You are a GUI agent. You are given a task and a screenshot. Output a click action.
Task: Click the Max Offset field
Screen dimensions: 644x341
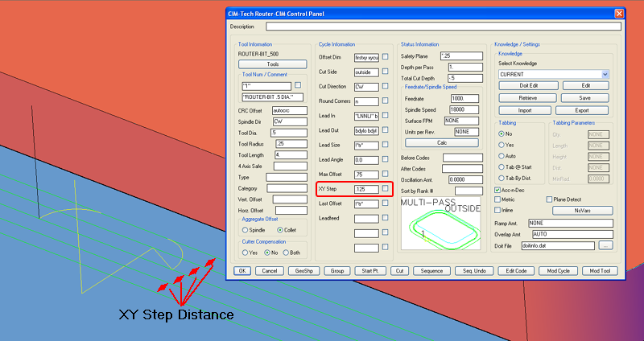[367, 175]
